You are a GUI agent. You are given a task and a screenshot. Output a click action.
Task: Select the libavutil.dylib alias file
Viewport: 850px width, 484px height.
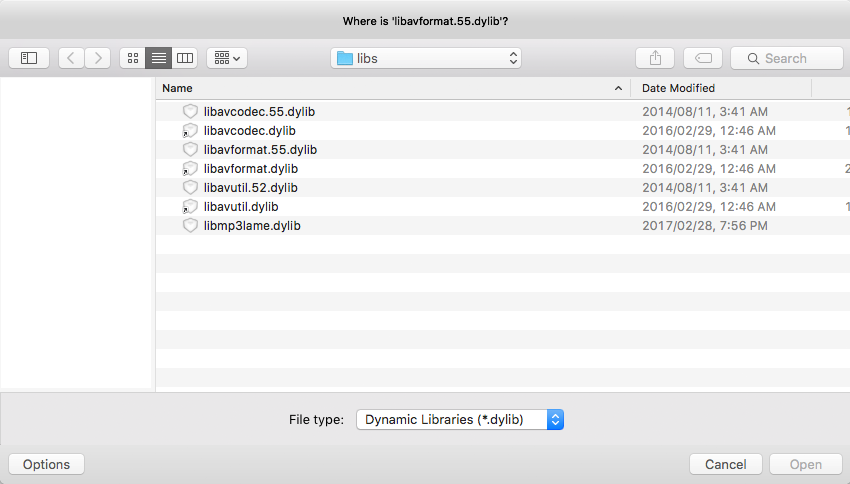pos(503,206)
